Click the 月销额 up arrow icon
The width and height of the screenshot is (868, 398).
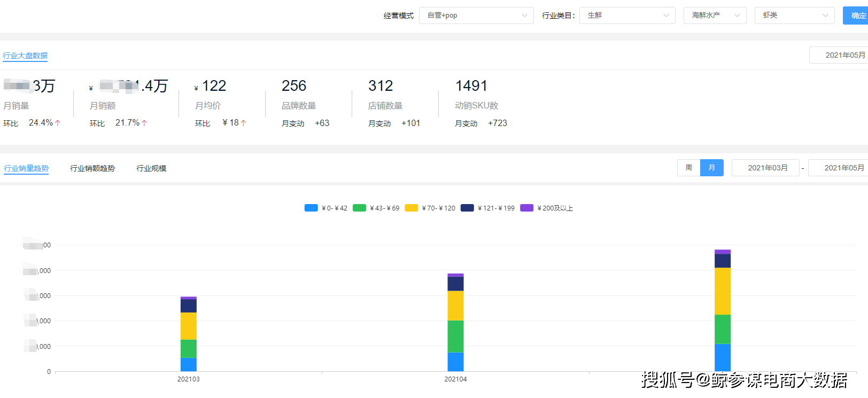click(x=144, y=123)
